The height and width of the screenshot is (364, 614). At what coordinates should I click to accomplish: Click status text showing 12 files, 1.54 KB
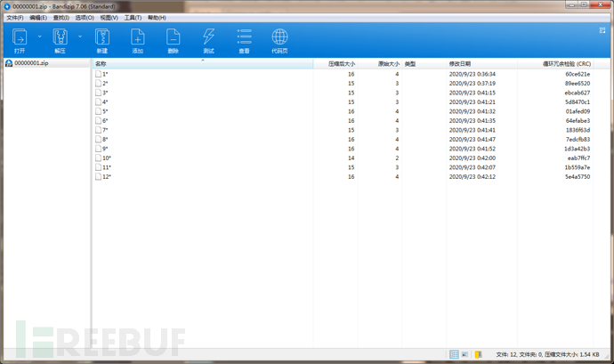(547, 354)
